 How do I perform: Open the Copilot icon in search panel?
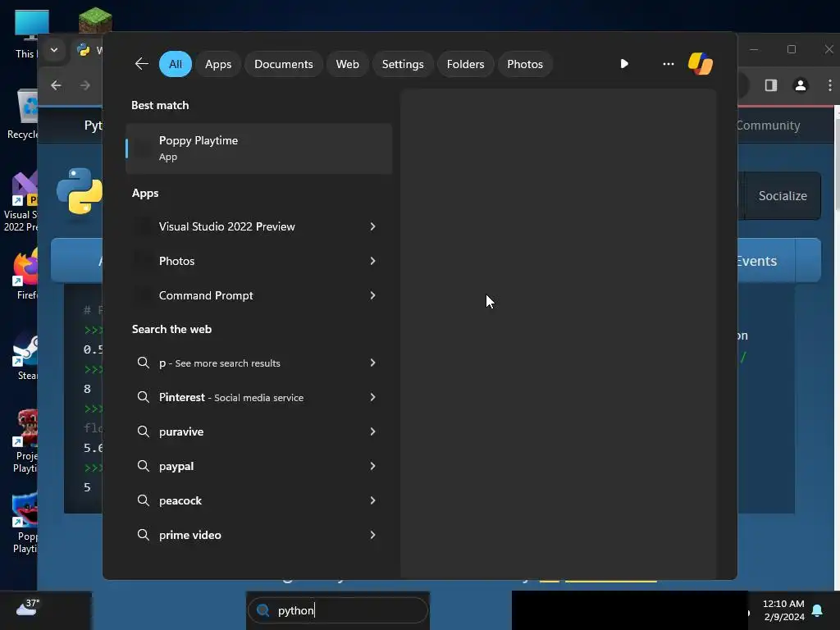pyautogui.click(x=701, y=64)
